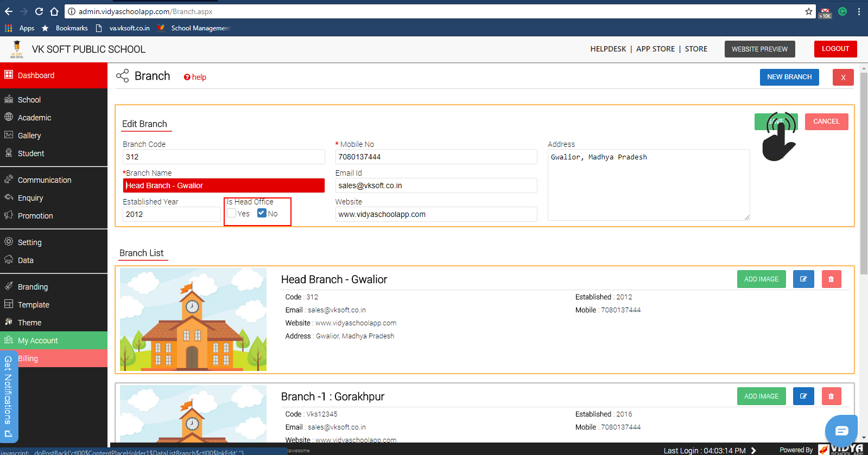Open the Grammarly extension icon
Image resolution: width=868 pixels, height=455 pixels.
click(x=842, y=11)
